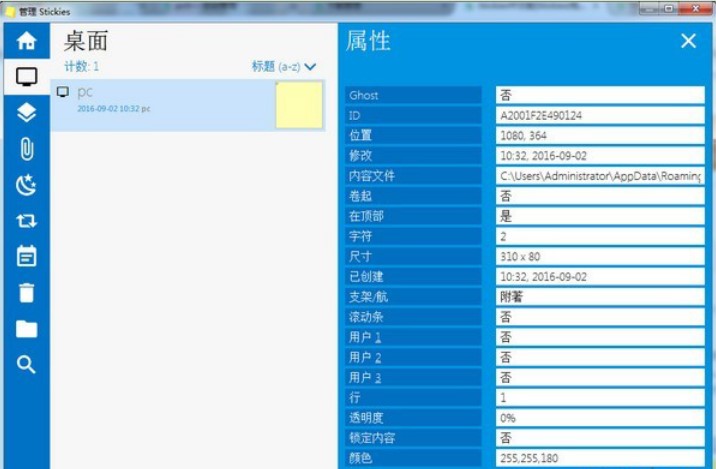Click the Ghost value field
Image resolution: width=716 pixels, height=469 pixels.
point(600,95)
